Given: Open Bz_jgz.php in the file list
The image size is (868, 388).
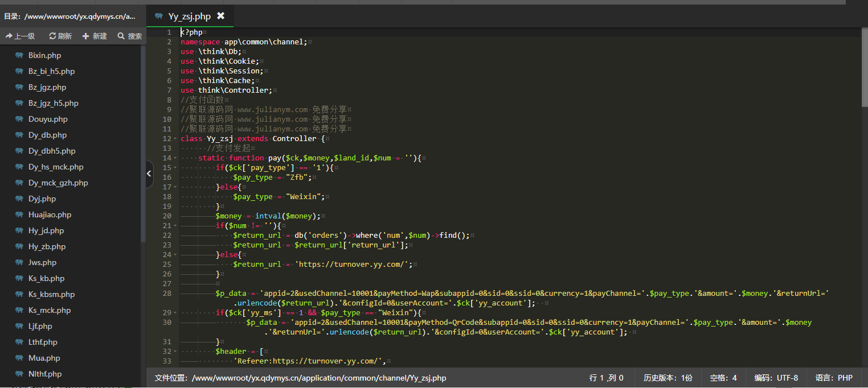Looking at the screenshot, I should point(47,87).
